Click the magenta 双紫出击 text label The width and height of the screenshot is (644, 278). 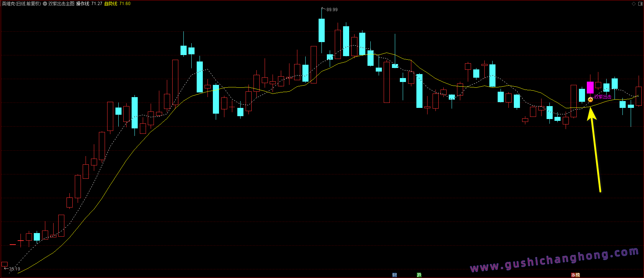pyautogui.click(x=603, y=97)
